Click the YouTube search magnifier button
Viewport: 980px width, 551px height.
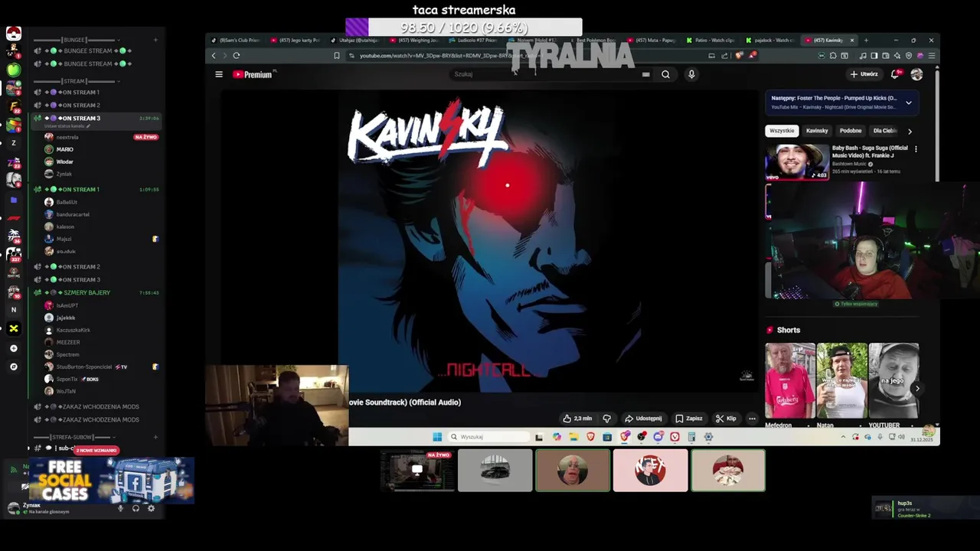click(x=665, y=74)
